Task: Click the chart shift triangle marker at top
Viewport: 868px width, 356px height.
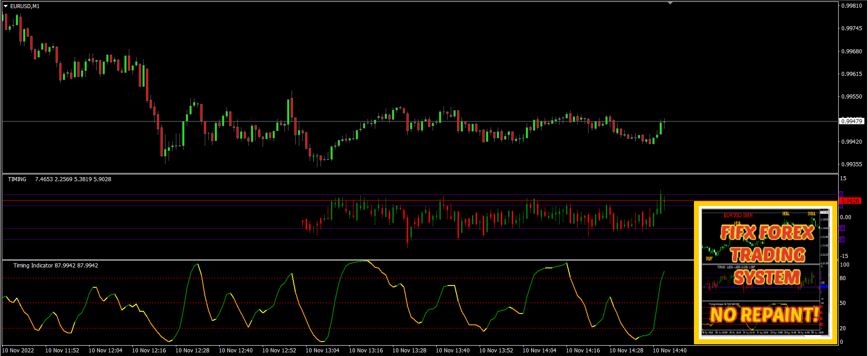Action: coord(670,3)
